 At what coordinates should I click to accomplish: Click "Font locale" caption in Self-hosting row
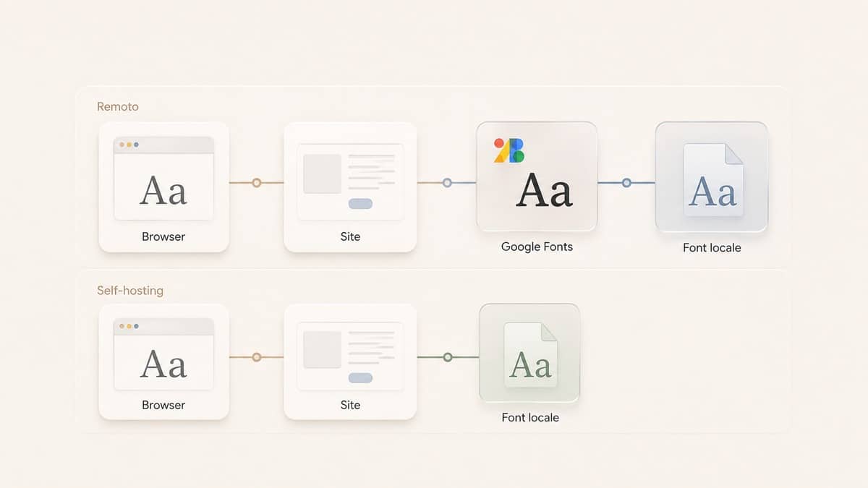(x=530, y=417)
